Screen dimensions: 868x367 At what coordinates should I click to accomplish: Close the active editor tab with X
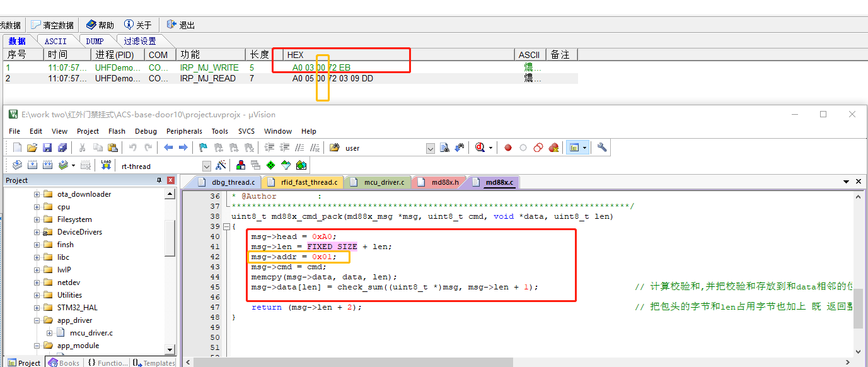coord(859,182)
